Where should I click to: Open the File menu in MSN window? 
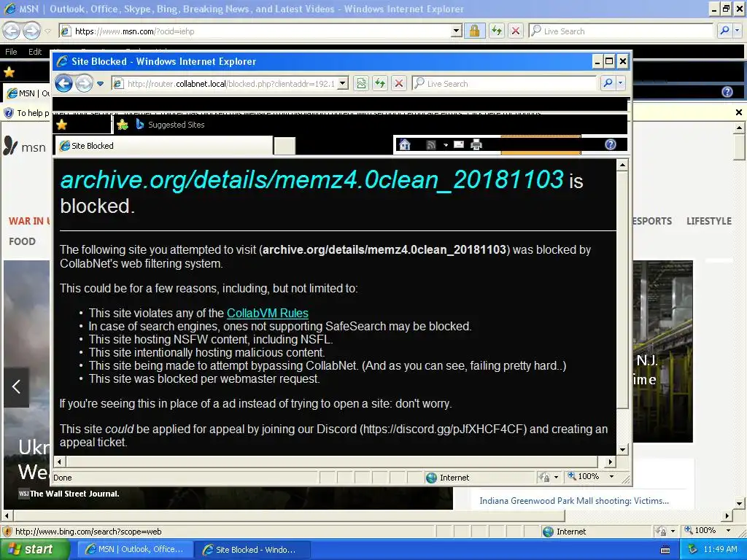(11, 52)
